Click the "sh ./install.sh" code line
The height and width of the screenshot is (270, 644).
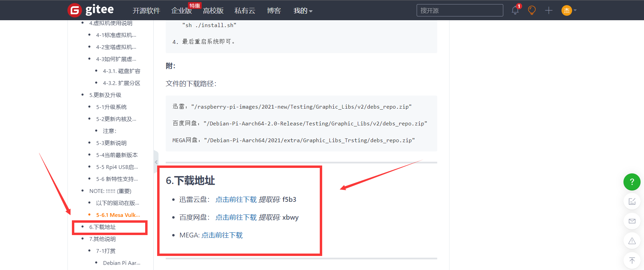pos(209,25)
